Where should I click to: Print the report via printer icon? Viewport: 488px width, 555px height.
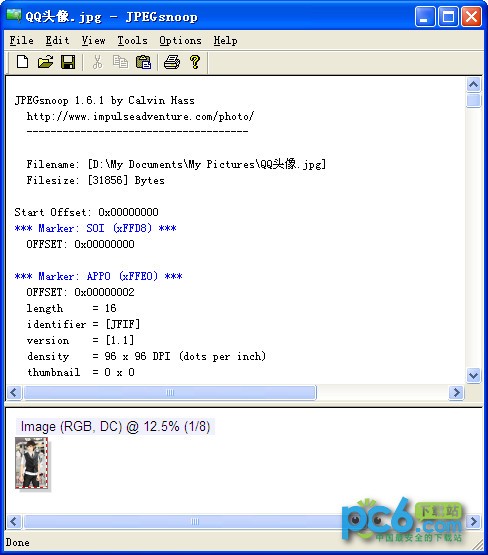click(x=172, y=62)
